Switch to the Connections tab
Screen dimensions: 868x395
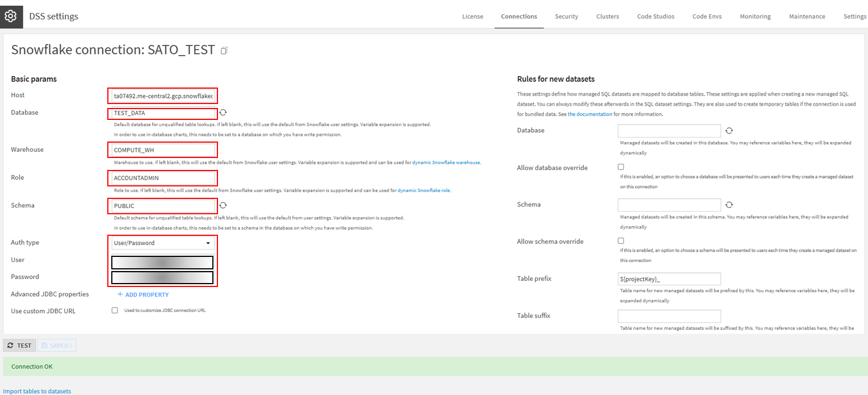(519, 16)
